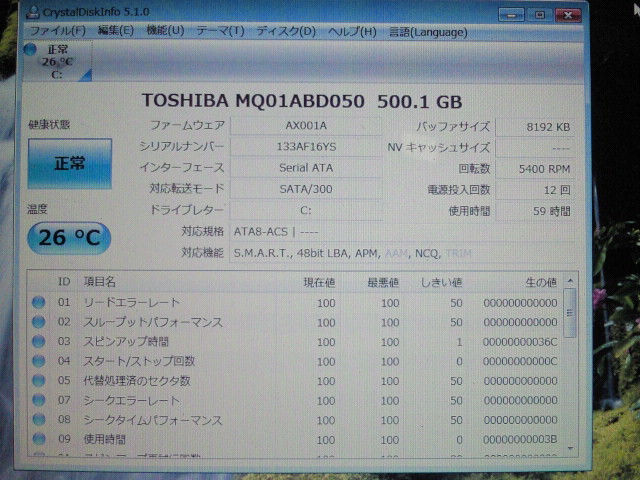Click the status icon for attribute 05
This screenshot has height=480, width=640.
(x=38, y=380)
